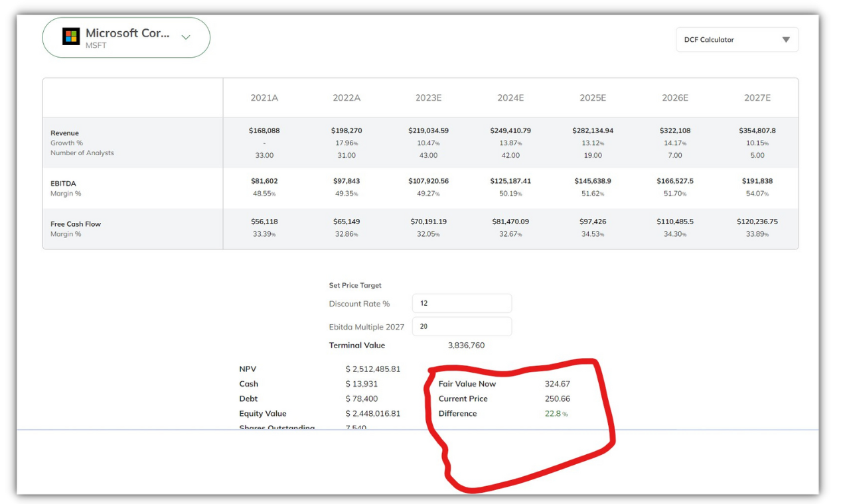The width and height of the screenshot is (843, 504).
Task: Click revenue value $219,034.59
Action: [429, 131]
